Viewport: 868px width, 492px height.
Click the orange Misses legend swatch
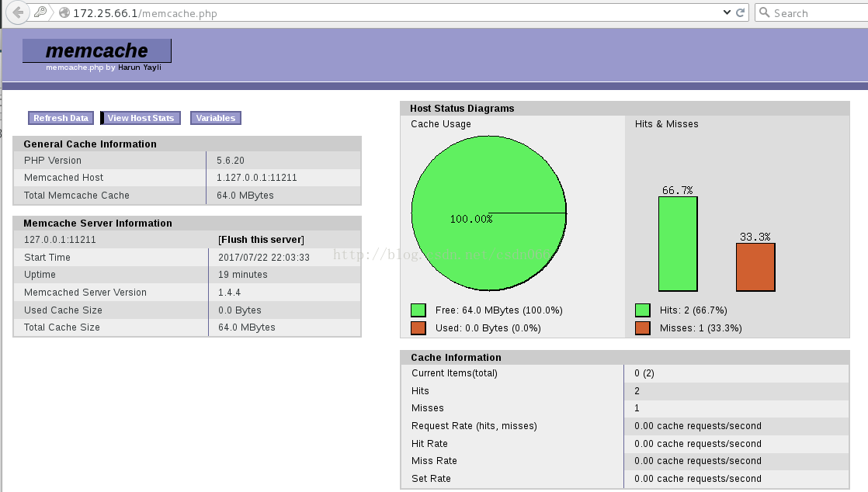(643, 327)
